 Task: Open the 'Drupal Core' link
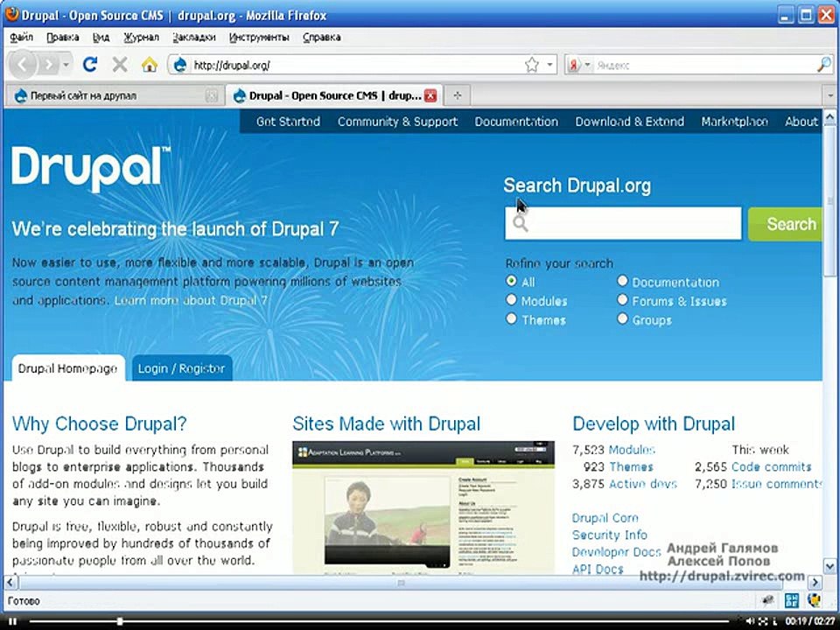[x=605, y=518]
